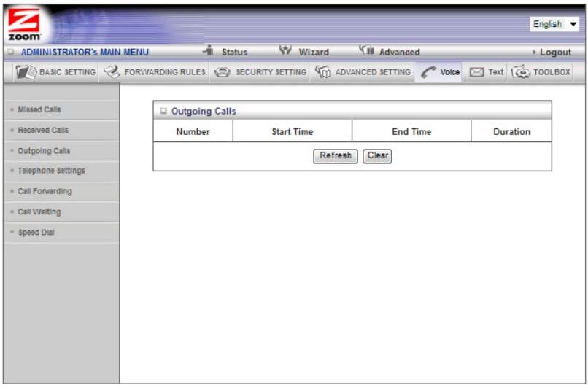
Task: Open the English language dropdown
Action: 554,24
